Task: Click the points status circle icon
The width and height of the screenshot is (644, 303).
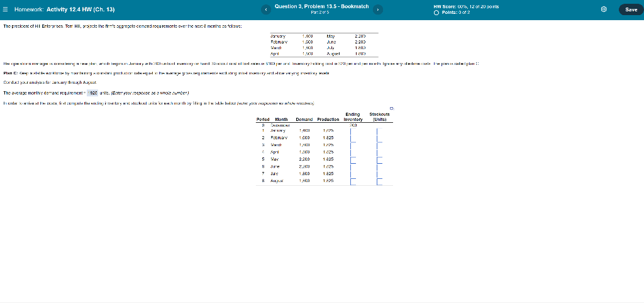Action: (x=436, y=13)
